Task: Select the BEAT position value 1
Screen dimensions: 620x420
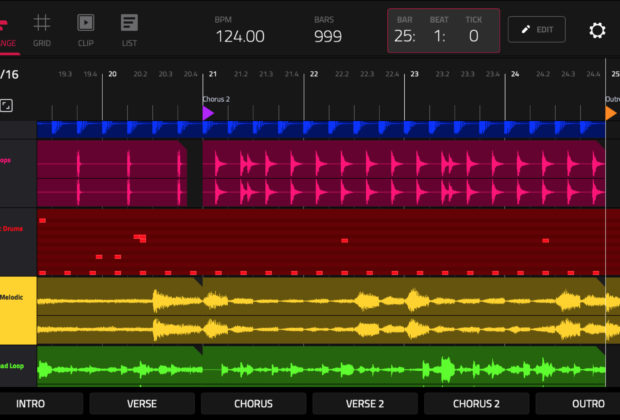Action: point(440,36)
